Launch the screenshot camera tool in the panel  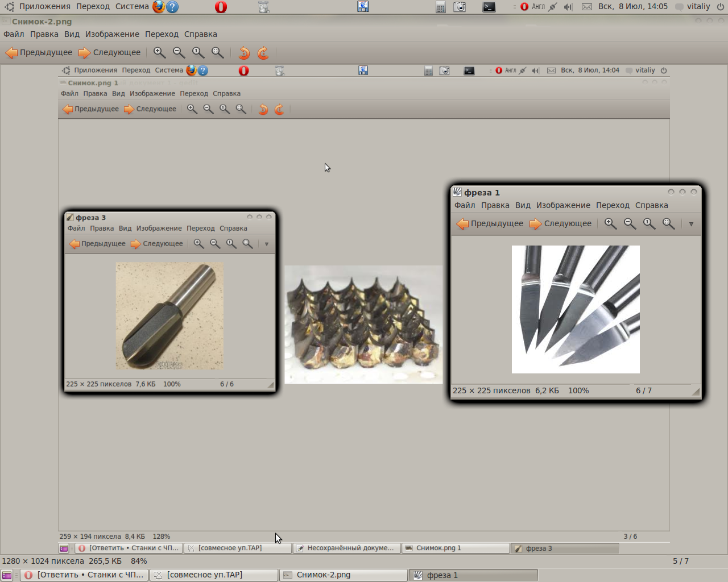pyautogui.click(x=460, y=7)
